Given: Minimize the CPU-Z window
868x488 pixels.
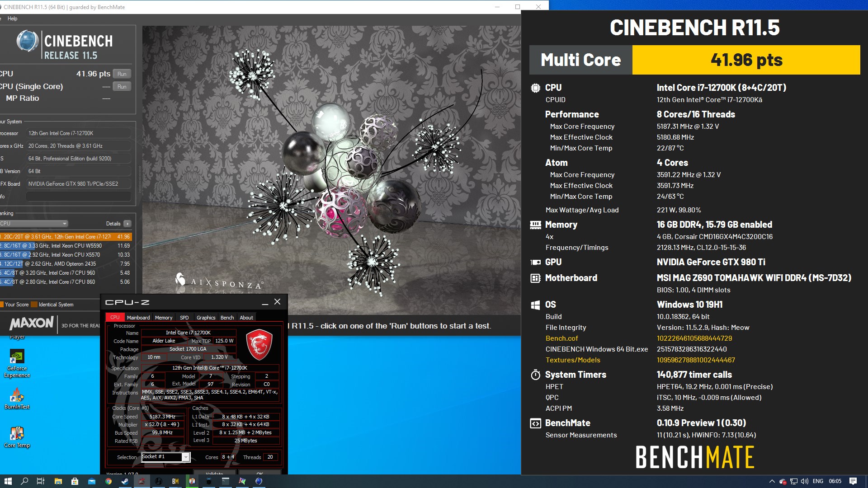Looking at the screenshot, I should [x=265, y=302].
